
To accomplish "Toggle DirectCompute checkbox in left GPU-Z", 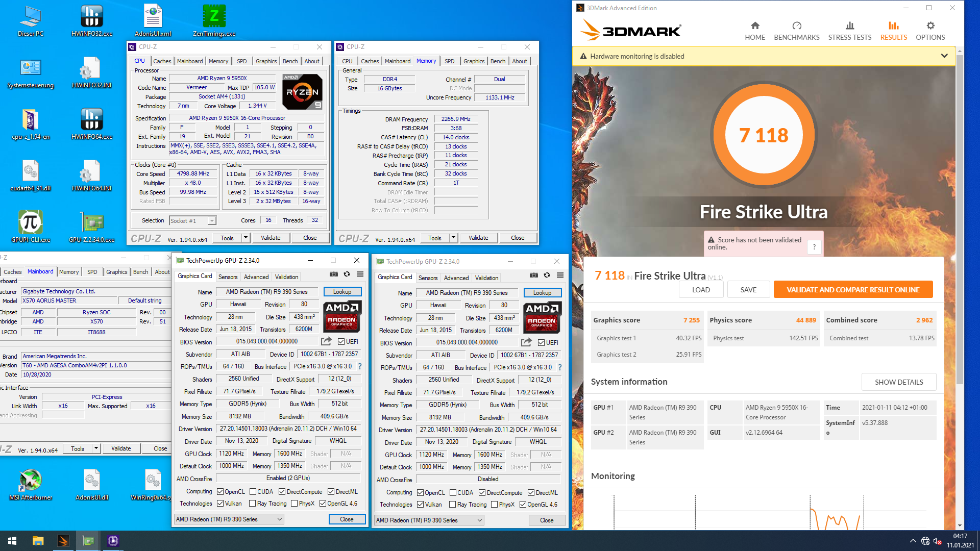I will (x=282, y=492).
